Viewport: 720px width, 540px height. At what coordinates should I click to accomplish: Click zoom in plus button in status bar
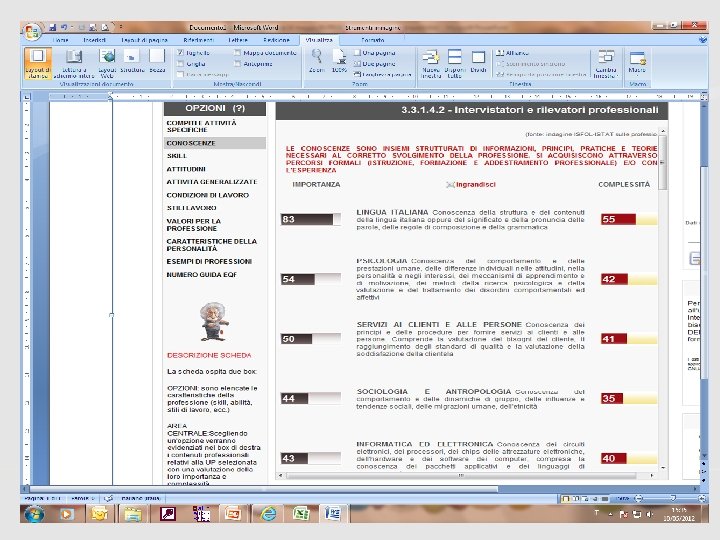click(x=702, y=498)
